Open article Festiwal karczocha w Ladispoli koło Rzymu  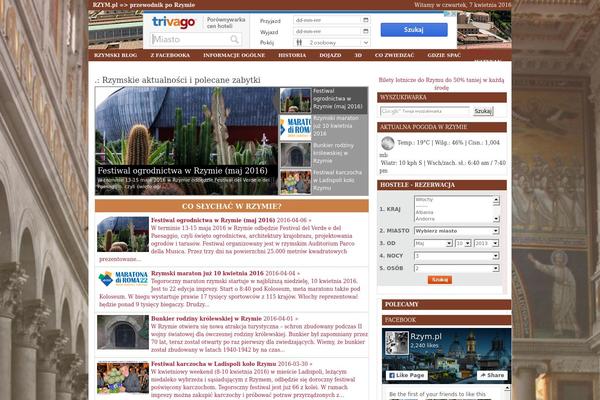coord(213,364)
